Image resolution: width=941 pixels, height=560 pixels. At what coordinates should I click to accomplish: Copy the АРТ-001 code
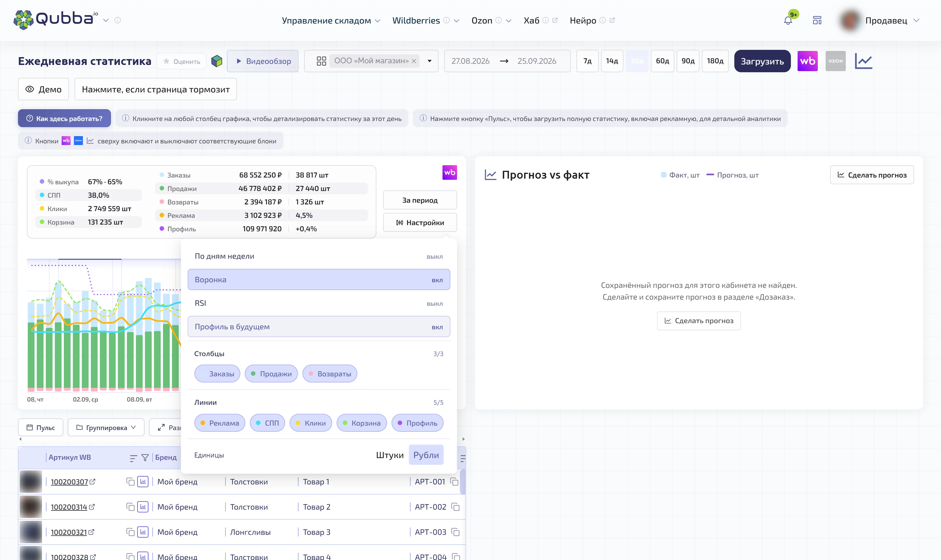pyautogui.click(x=455, y=482)
